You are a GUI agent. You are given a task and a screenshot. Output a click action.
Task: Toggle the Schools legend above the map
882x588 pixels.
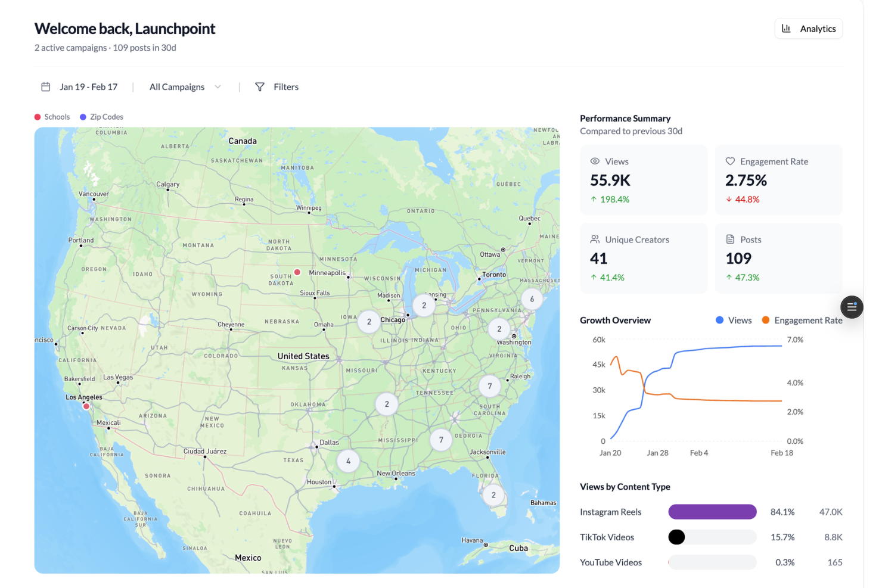[x=52, y=117]
